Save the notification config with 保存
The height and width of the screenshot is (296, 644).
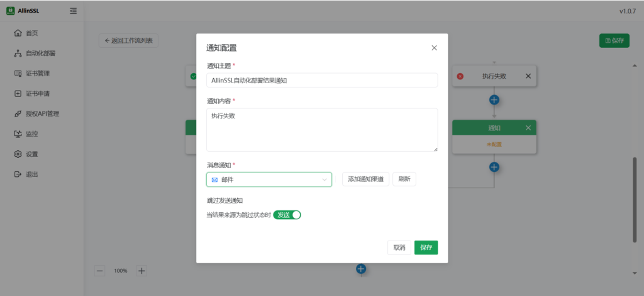[426, 248]
